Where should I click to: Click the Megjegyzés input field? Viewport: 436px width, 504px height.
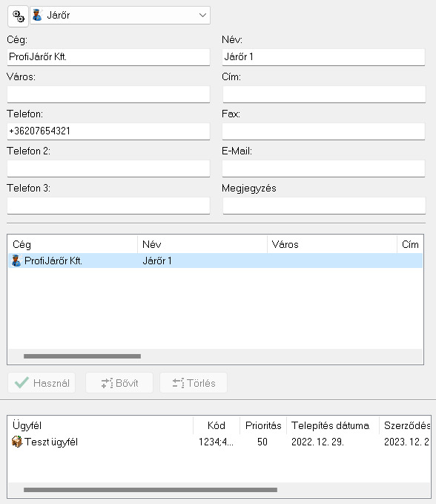[324, 206]
